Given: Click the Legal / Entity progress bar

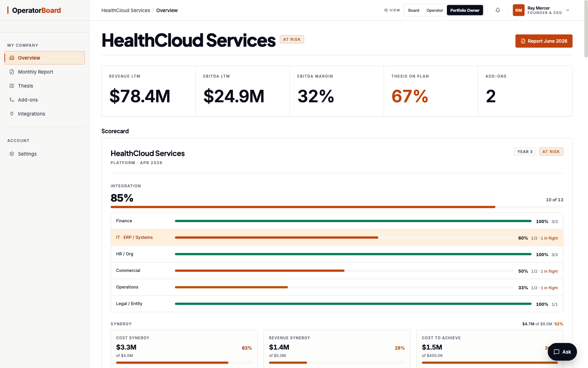Looking at the screenshot, I should [353, 304].
